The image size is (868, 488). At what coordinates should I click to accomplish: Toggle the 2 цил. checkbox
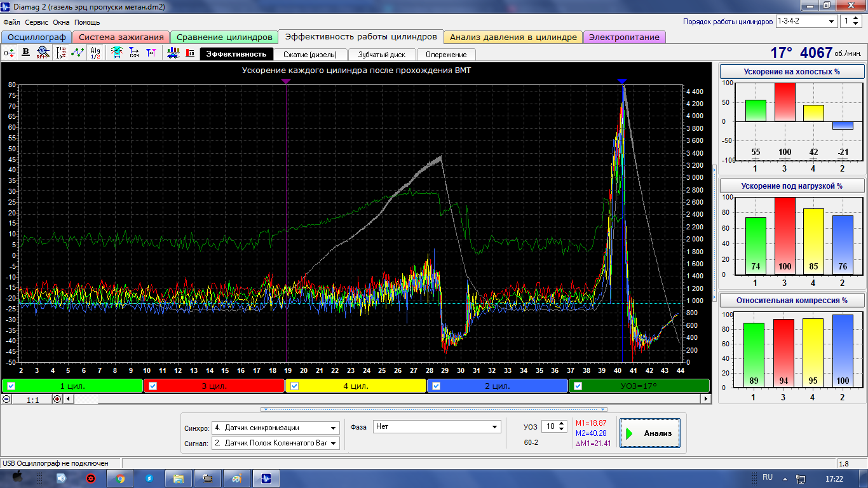(x=437, y=386)
